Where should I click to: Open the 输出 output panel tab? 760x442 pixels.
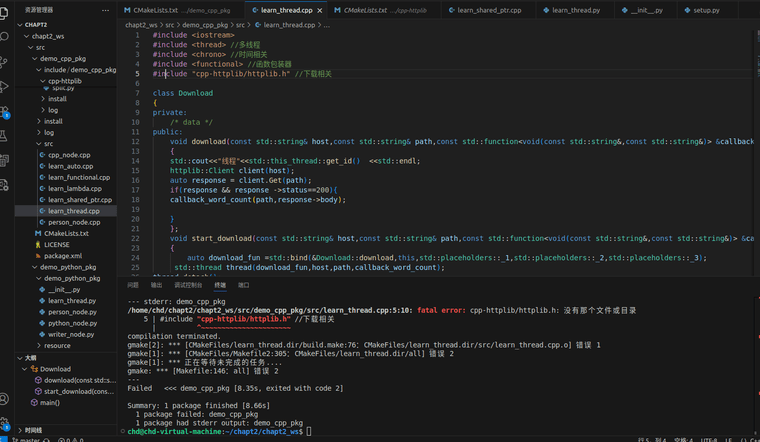point(156,285)
